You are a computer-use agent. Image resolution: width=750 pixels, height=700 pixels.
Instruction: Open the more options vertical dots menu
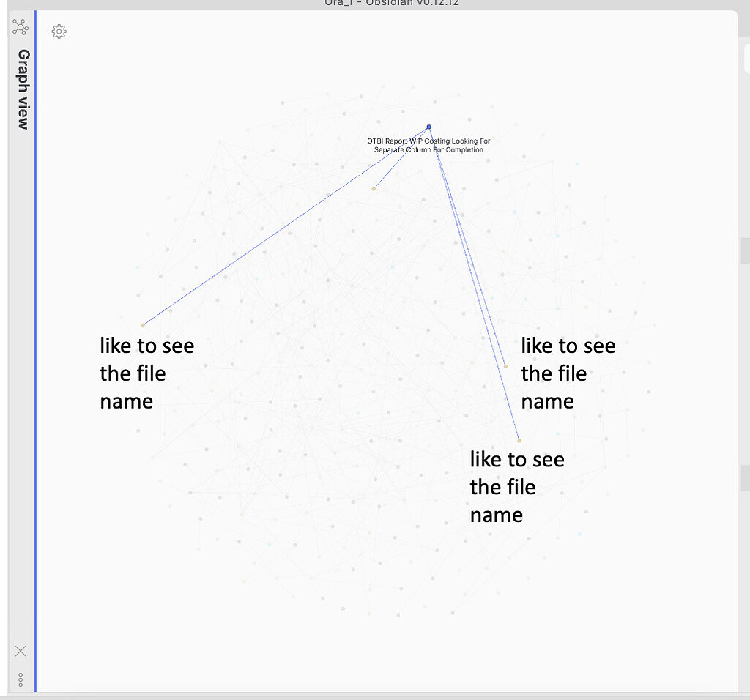click(21, 679)
